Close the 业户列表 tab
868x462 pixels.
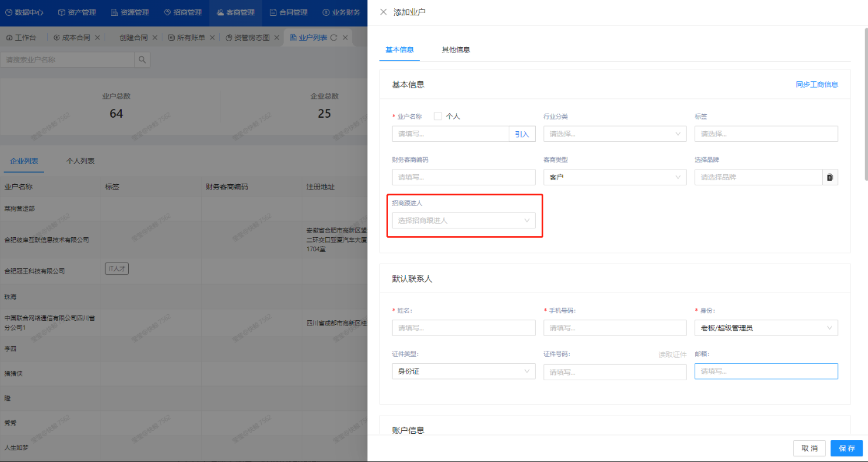[x=346, y=38]
